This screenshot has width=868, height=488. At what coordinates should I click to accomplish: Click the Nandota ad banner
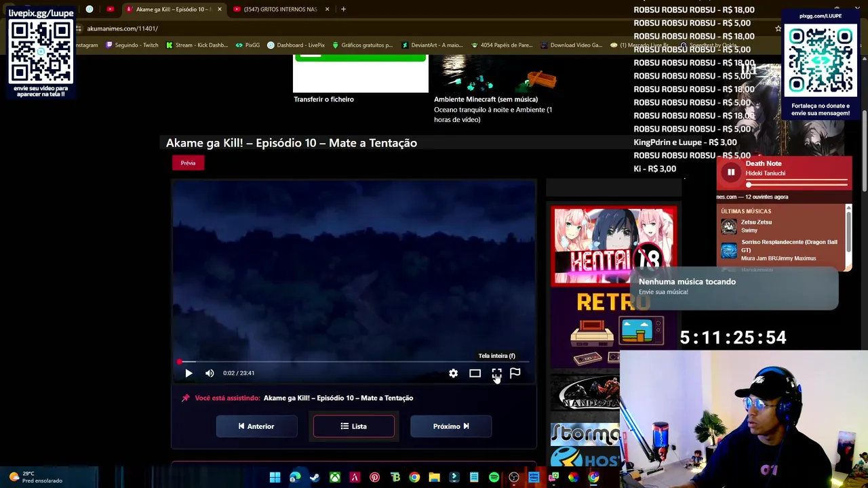tap(586, 394)
